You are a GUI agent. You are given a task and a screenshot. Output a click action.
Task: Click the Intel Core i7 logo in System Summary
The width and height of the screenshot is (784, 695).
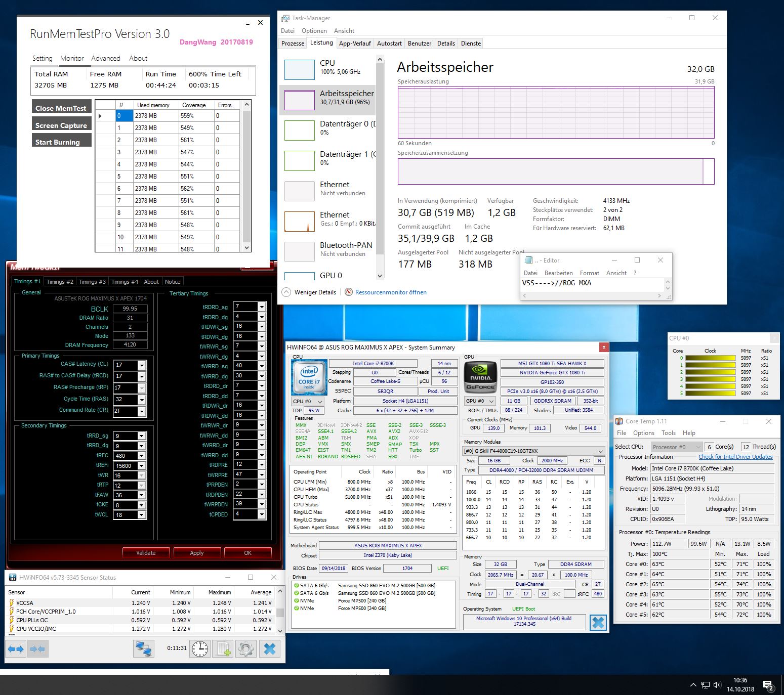[309, 377]
